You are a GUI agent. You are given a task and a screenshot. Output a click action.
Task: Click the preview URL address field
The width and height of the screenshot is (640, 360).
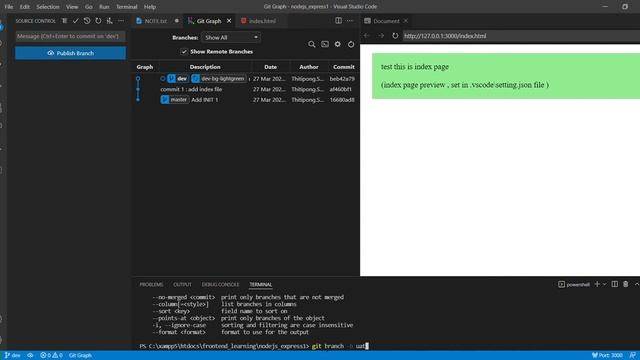521,36
